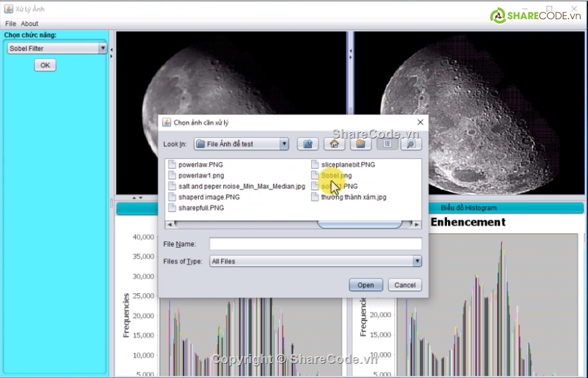Open the Home folder icon

pos(334,144)
